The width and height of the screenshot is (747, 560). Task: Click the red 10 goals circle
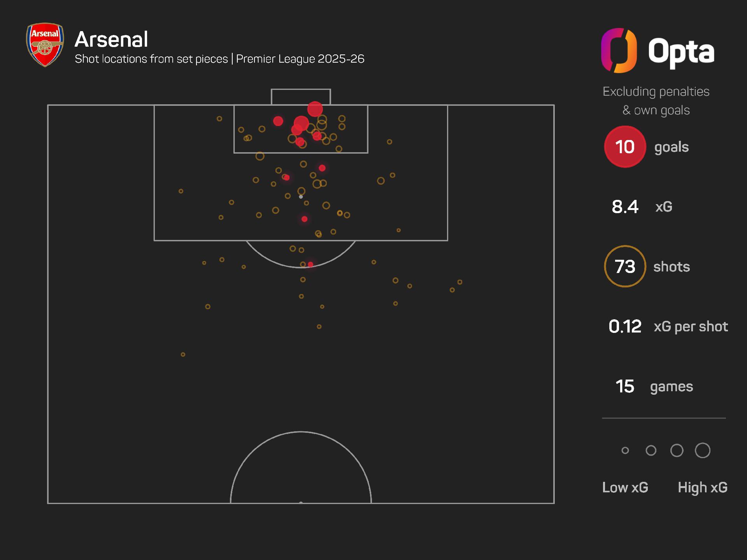click(625, 147)
